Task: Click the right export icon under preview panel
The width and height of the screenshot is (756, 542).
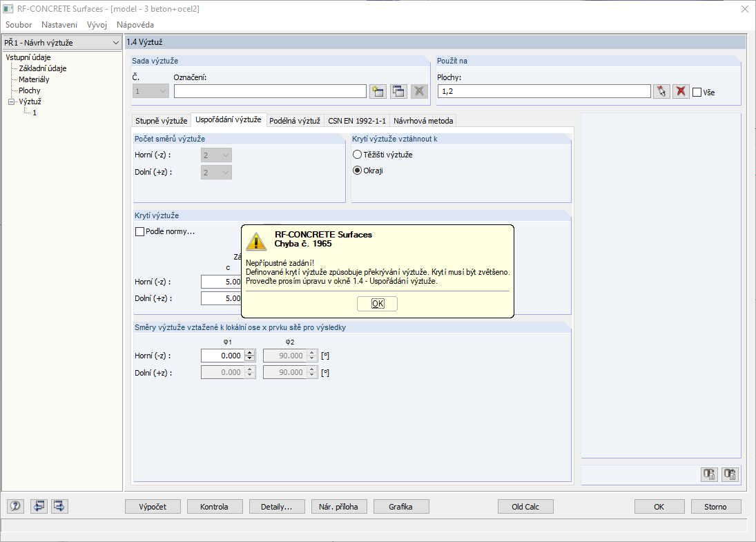Action: (730, 474)
